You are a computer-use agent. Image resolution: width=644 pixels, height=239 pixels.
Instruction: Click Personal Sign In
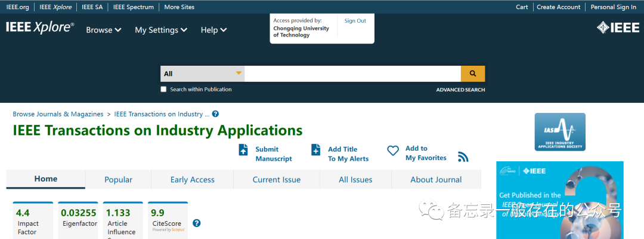click(x=613, y=7)
